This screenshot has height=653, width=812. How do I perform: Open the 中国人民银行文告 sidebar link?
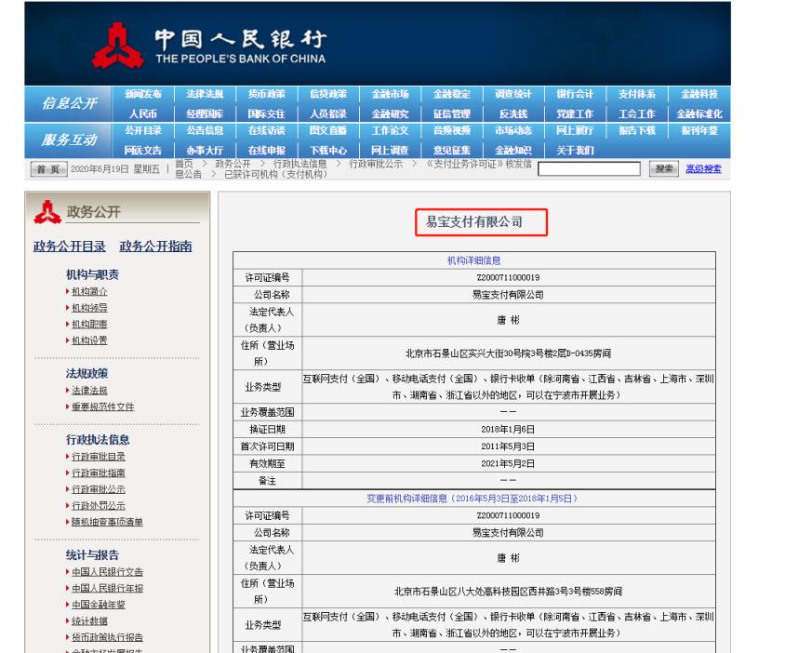(x=107, y=572)
